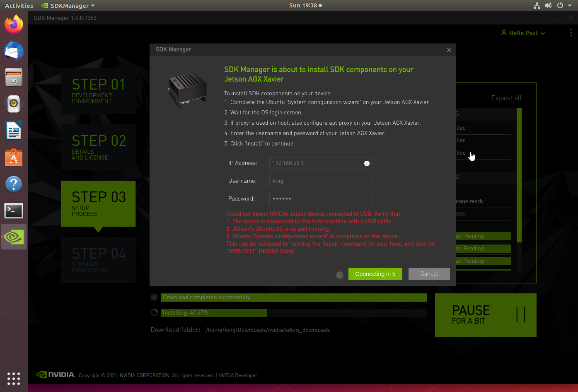The width and height of the screenshot is (578, 392).
Task: Click the dialog heading about Jetson AGX Xavier
Action: click(319, 74)
